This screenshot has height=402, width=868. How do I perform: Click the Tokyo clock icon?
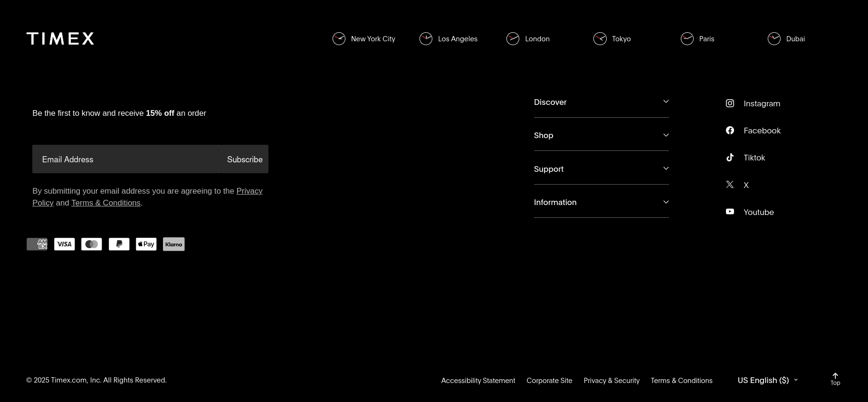point(600,39)
